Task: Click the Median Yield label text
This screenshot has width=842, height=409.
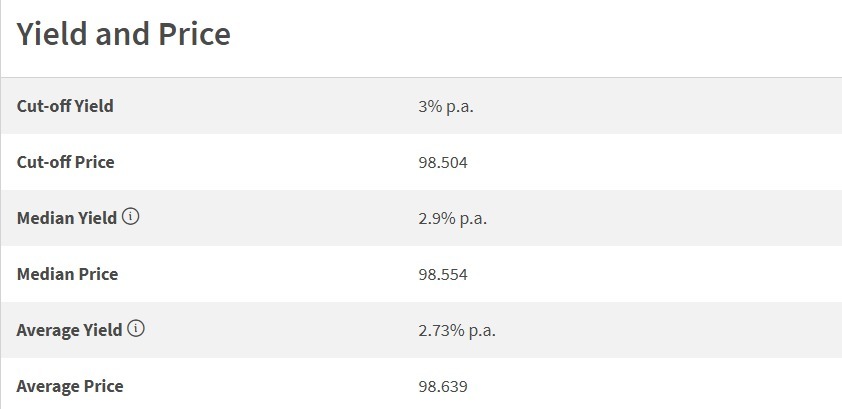Action: click(67, 218)
